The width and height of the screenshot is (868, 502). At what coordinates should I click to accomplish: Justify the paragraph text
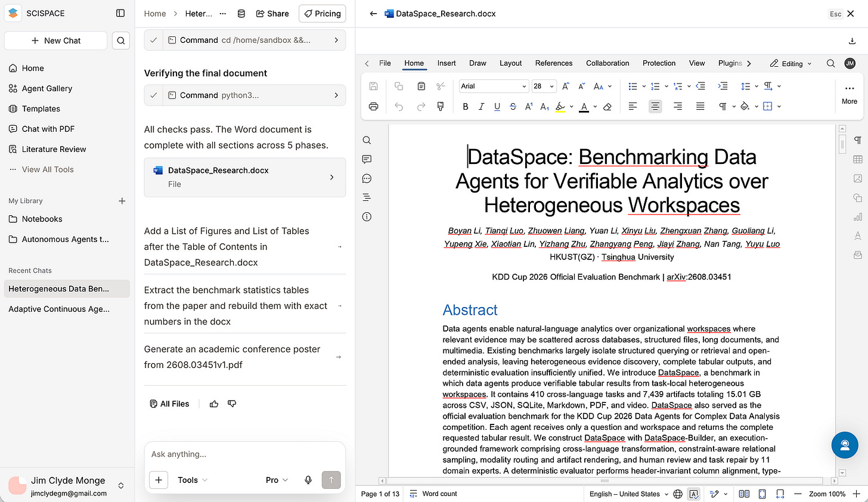700,107
